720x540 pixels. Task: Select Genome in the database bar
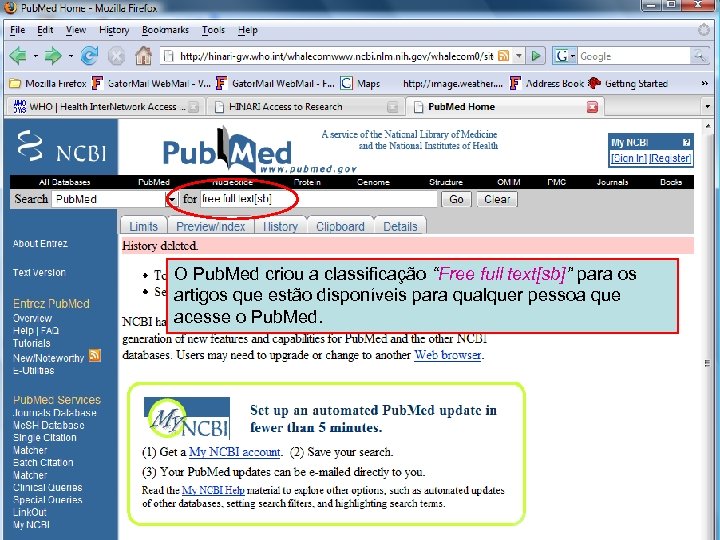[373, 182]
